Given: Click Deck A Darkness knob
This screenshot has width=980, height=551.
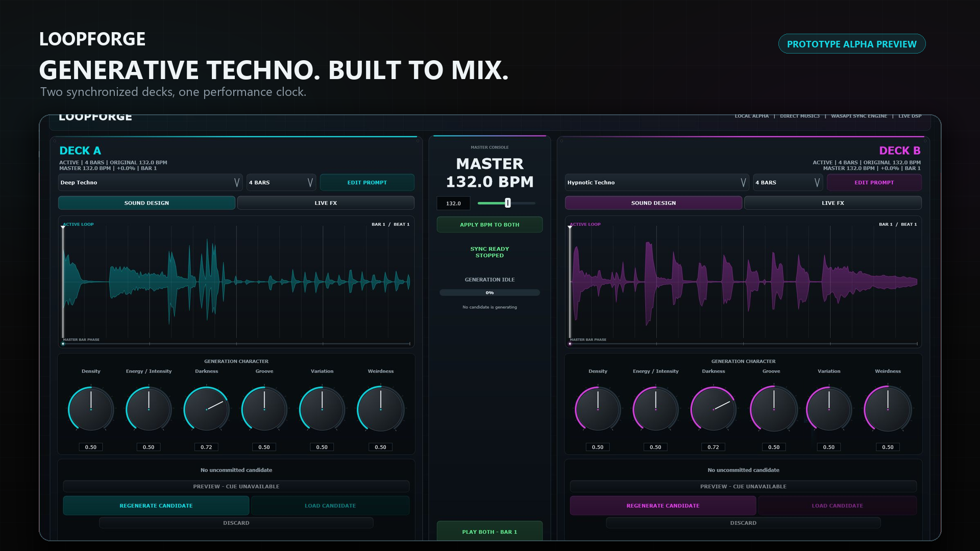Looking at the screenshot, I should [x=206, y=409].
